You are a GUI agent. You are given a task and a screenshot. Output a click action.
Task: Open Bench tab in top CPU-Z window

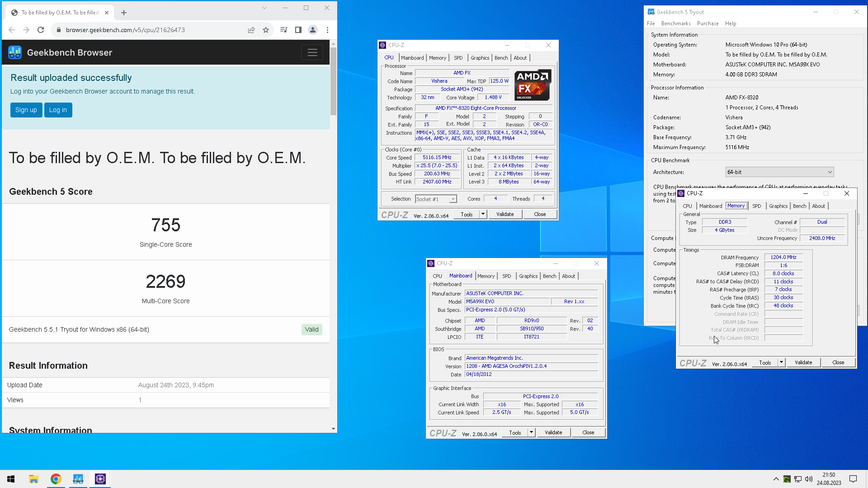pos(501,58)
